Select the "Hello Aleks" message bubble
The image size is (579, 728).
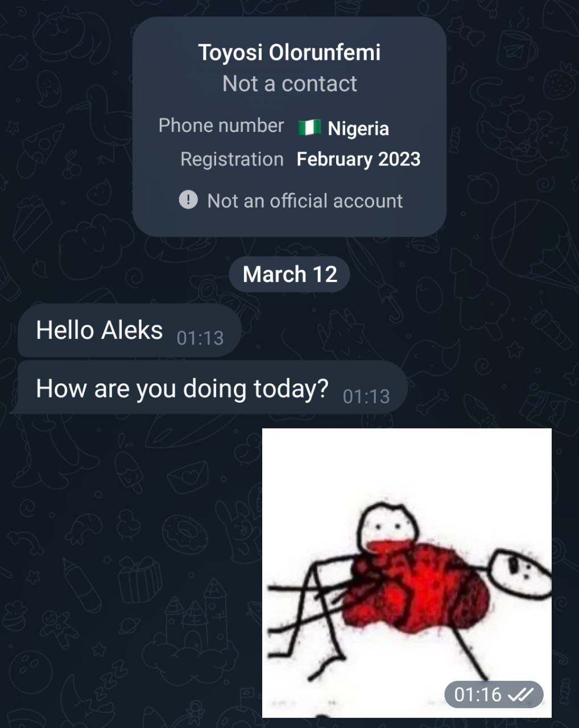coord(100,330)
